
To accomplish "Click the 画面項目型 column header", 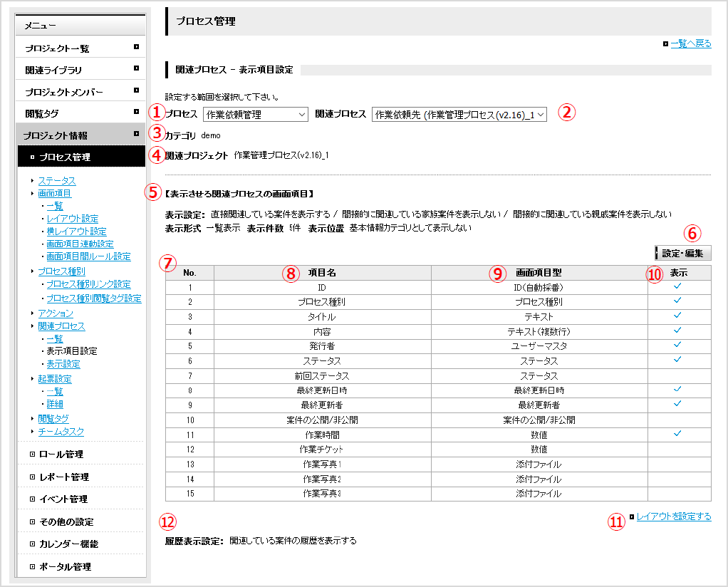I will 539,273.
